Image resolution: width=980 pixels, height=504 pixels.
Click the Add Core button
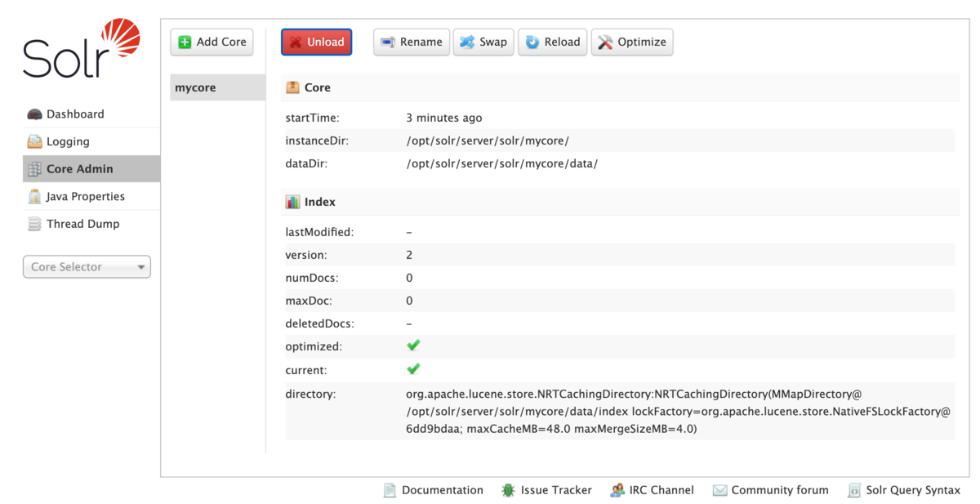(x=212, y=42)
